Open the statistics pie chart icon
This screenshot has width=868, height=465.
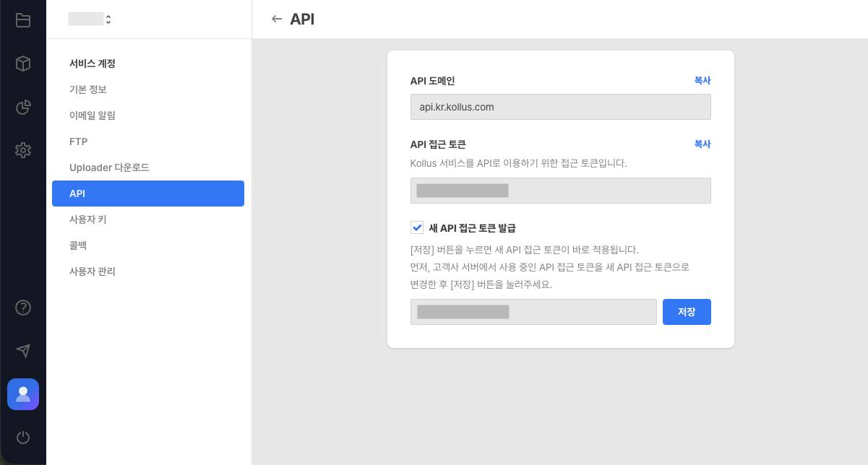[22, 107]
